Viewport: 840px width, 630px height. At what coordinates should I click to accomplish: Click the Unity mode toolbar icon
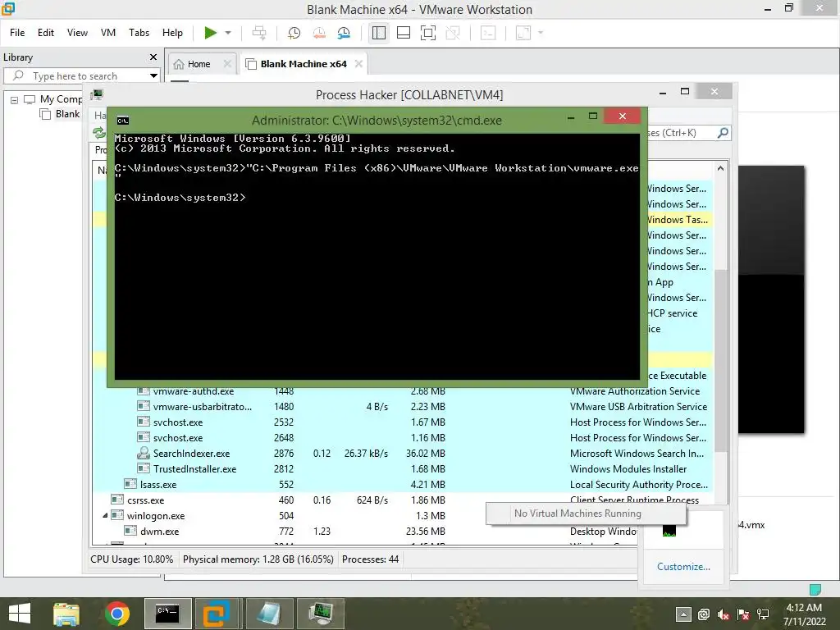(453, 33)
